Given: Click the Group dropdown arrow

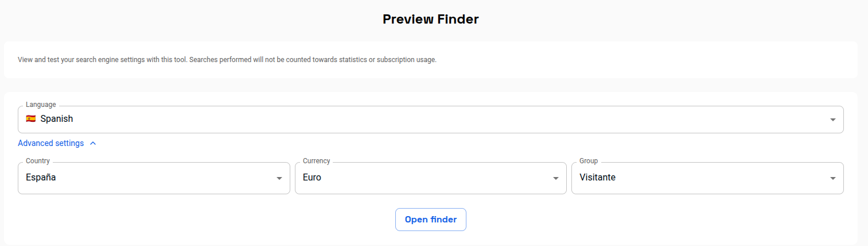Looking at the screenshot, I should (x=833, y=178).
